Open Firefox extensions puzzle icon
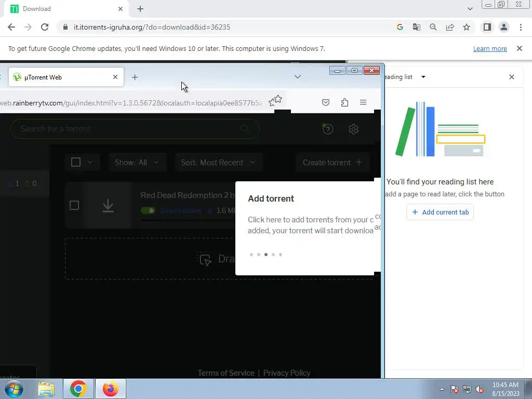 click(x=344, y=102)
